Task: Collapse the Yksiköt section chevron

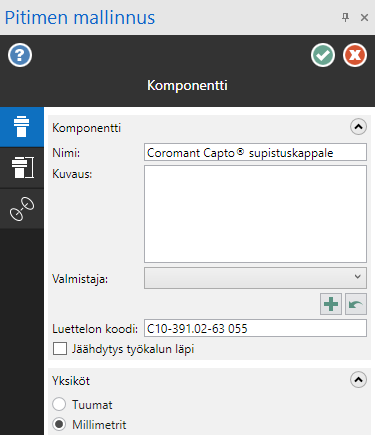Action: point(358,380)
